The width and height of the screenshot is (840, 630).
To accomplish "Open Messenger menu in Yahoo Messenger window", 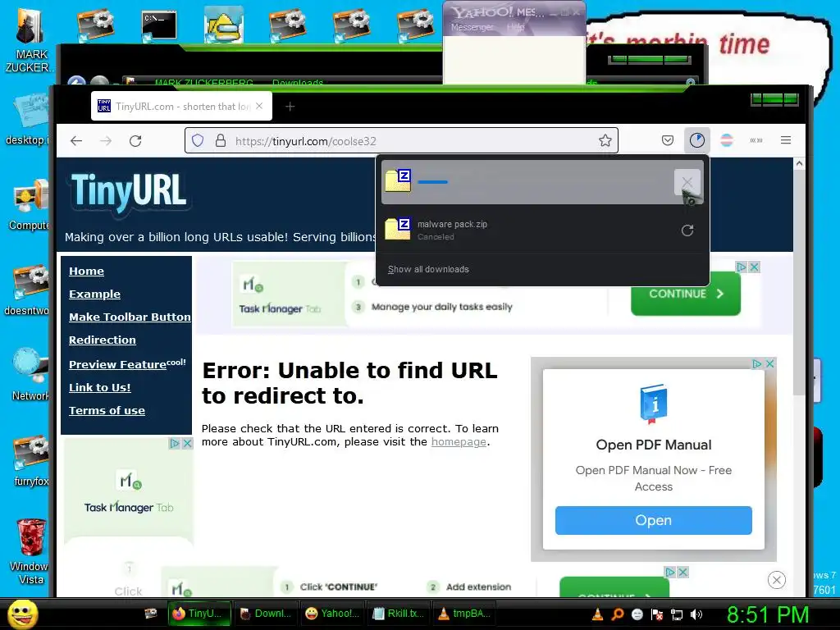I will point(472,27).
